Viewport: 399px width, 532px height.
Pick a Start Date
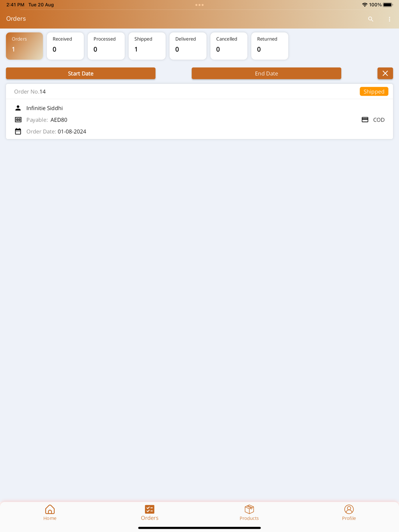(81, 73)
